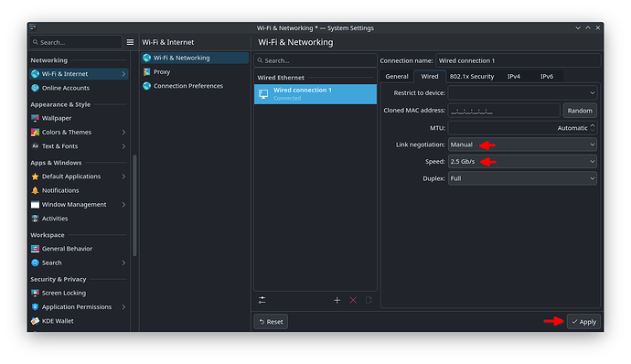Select Wired connection 1 in list

[x=315, y=94]
